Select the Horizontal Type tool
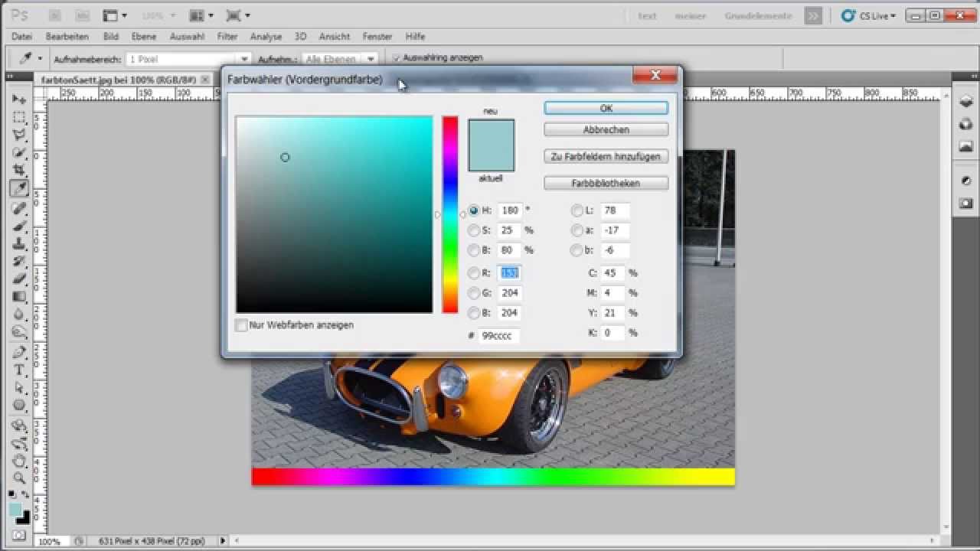 (x=19, y=370)
